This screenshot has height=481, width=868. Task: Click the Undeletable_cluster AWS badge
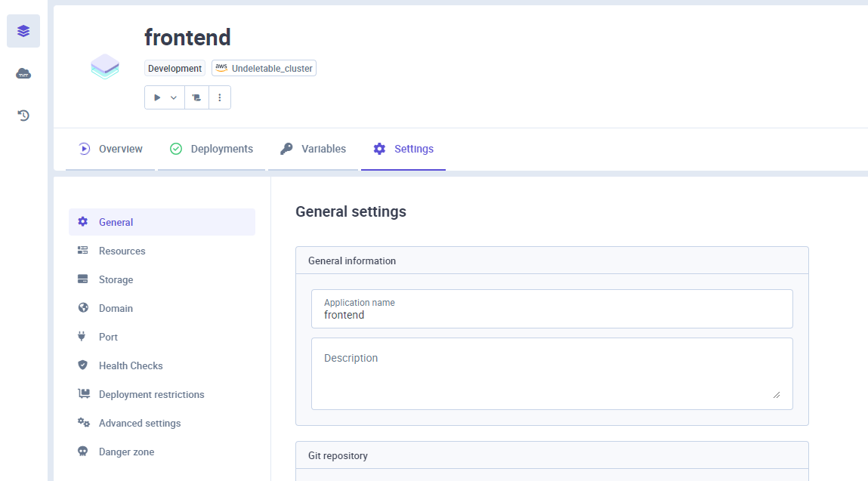pyautogui.click(x=264, y=68)
